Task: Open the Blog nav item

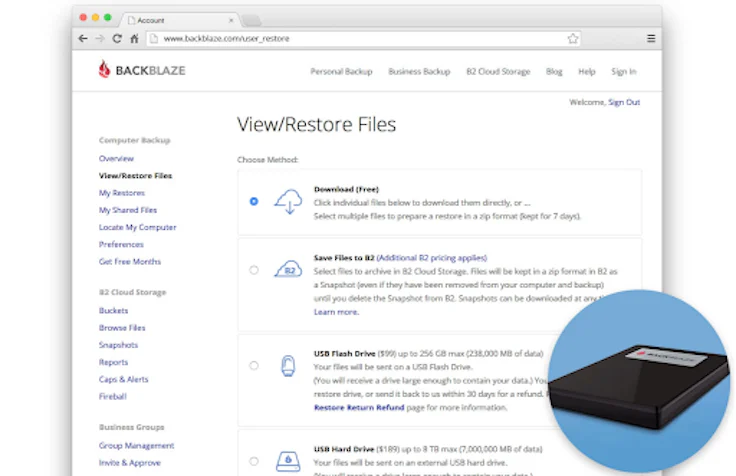Action: (554, 71)
